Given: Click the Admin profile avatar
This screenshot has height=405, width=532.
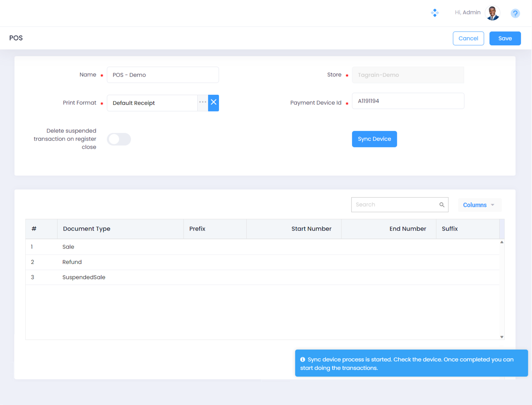Looking at the screenshot, I should [x=492, y=13].
